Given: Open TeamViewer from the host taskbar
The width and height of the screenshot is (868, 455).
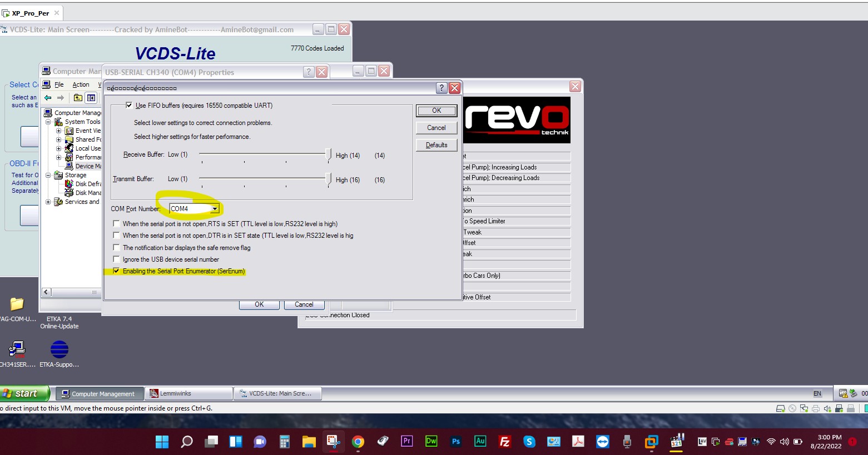Looking at the screenshot, I should pyautogui.click(x=603, y=442).
